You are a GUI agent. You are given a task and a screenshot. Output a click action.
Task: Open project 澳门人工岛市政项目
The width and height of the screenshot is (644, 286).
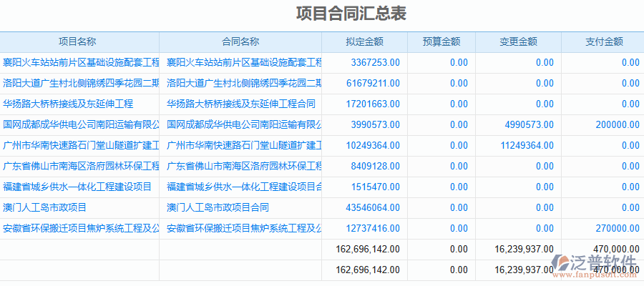tap(44, 207)
